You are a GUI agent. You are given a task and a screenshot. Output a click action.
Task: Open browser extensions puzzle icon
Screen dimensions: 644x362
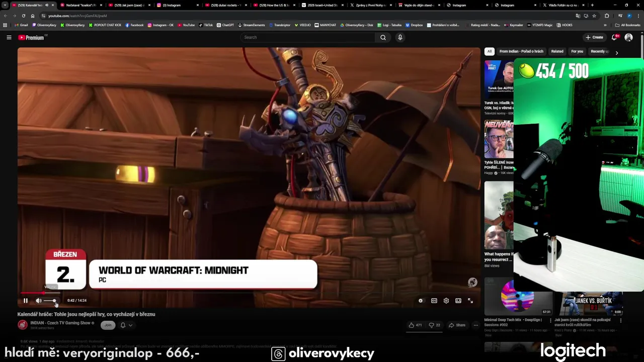pos(606,16)
